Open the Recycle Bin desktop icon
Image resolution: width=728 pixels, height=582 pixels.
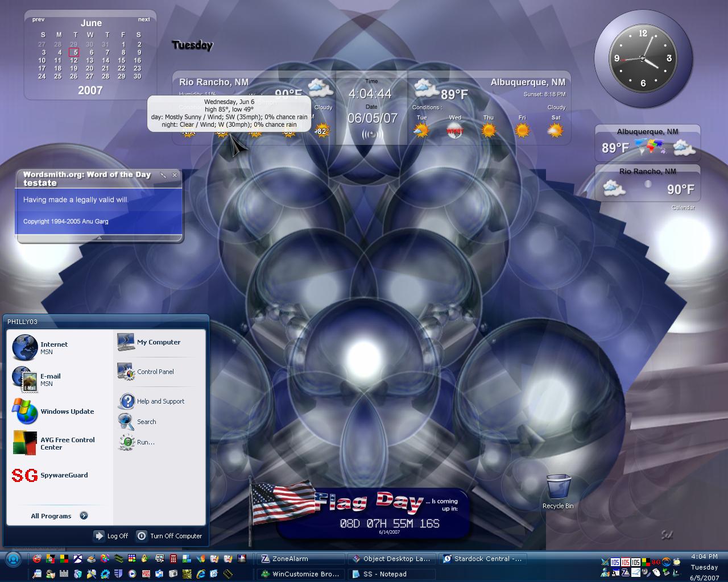(x=558, y=492)
